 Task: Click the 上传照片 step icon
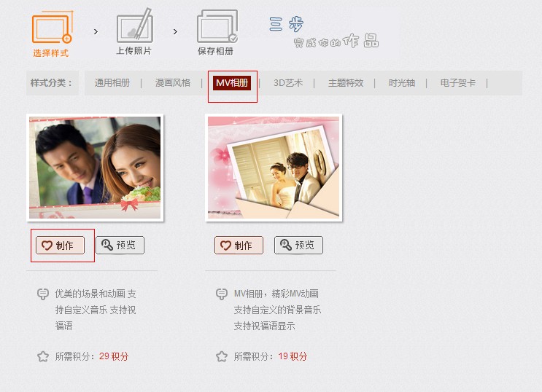click(135, 26)
